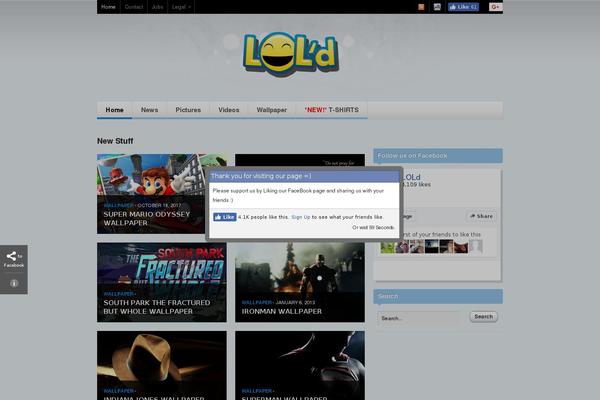
Task: Click South Park The Fractured title
Action: pos(157,307)
